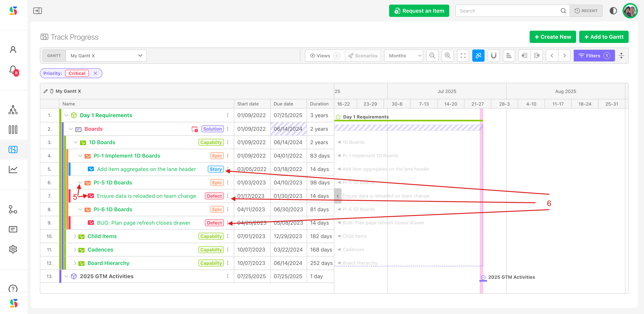Click the Add to Gantt button
The width and height of the screenshot is (644, 314).
[604, 37]
